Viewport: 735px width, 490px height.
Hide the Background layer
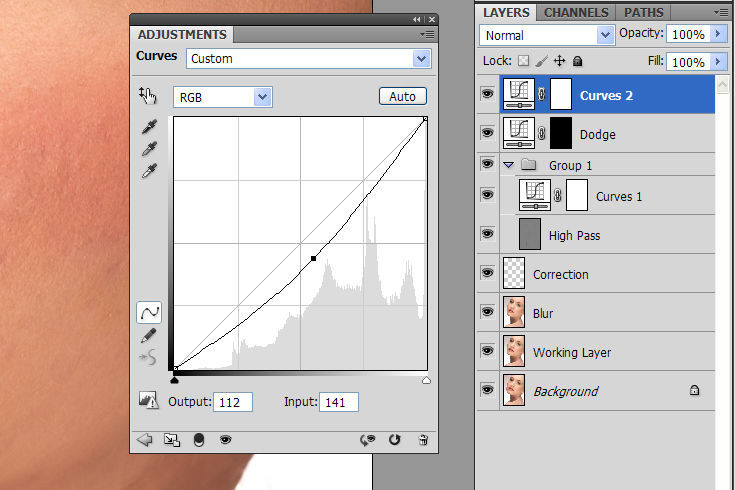coord(488,390)
